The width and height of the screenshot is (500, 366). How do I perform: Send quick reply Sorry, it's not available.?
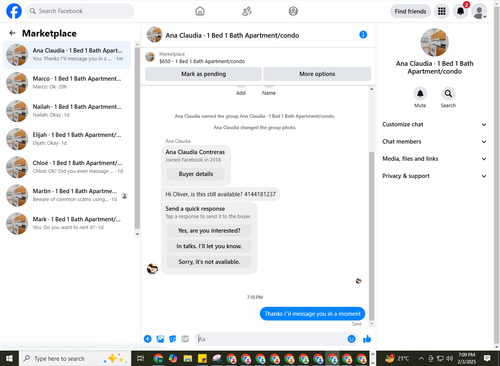tap(209, 262)
